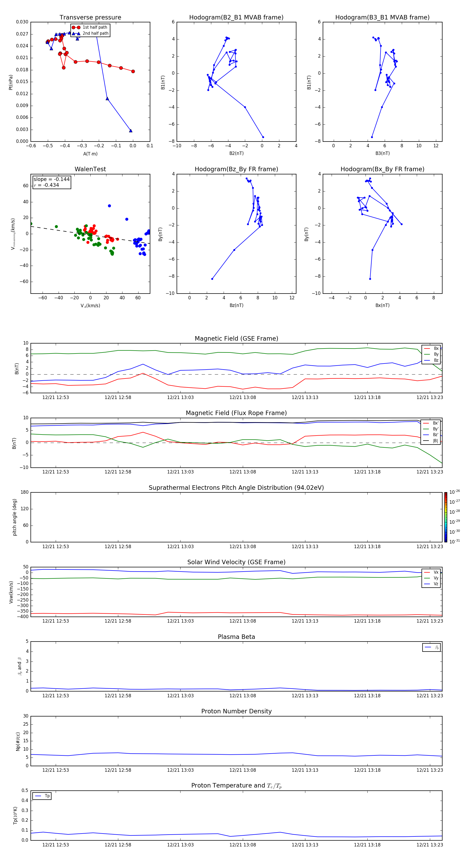
Task: Click the 'pitch angle (deg)' axis label
Action: (14, 517)
